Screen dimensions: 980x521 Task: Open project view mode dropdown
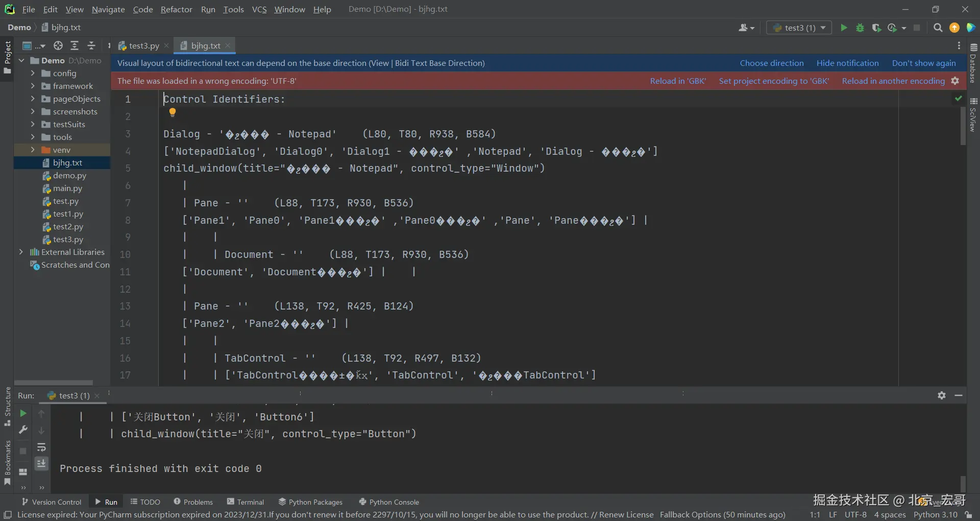(x=34, y=45)
